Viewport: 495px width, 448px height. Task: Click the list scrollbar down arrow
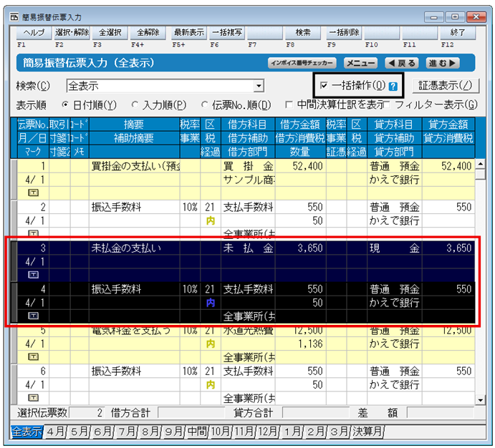pyautogui.click(x=480, y=400)
